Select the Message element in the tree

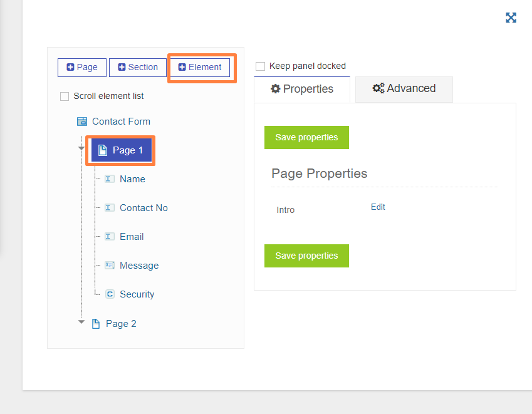coord(139,266)
